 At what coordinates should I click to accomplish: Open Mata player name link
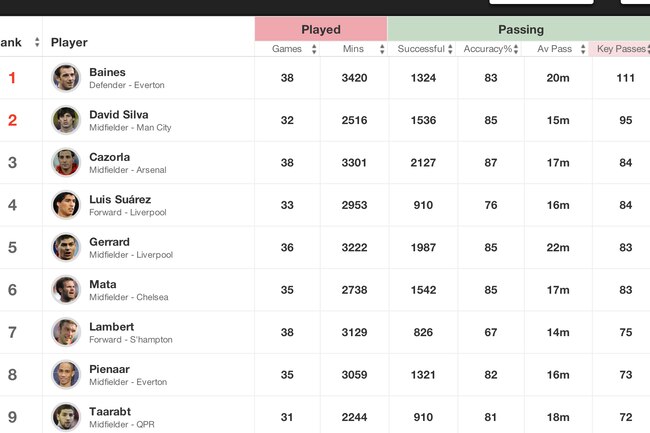click(x=103, y=284)
